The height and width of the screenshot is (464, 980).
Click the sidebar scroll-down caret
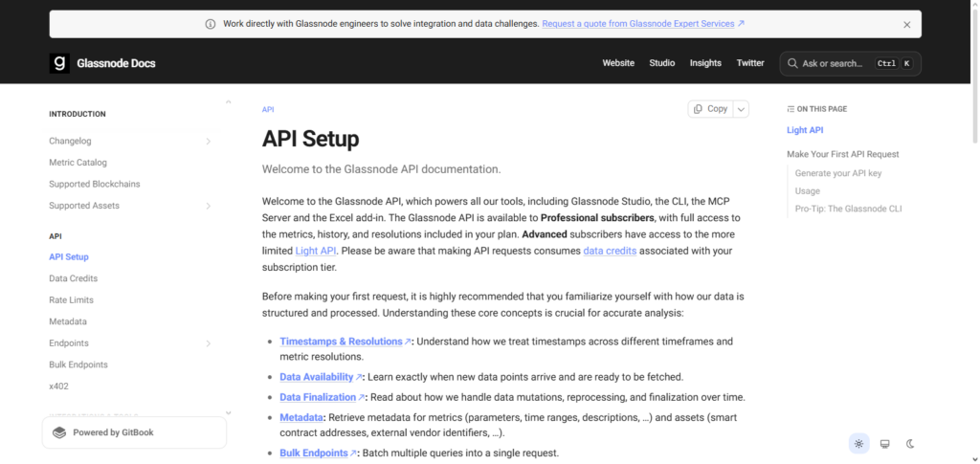pos(228,412)
